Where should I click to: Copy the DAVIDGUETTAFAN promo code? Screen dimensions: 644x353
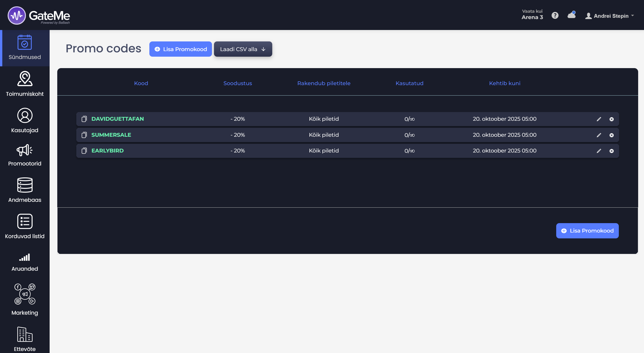click(84, 119)
